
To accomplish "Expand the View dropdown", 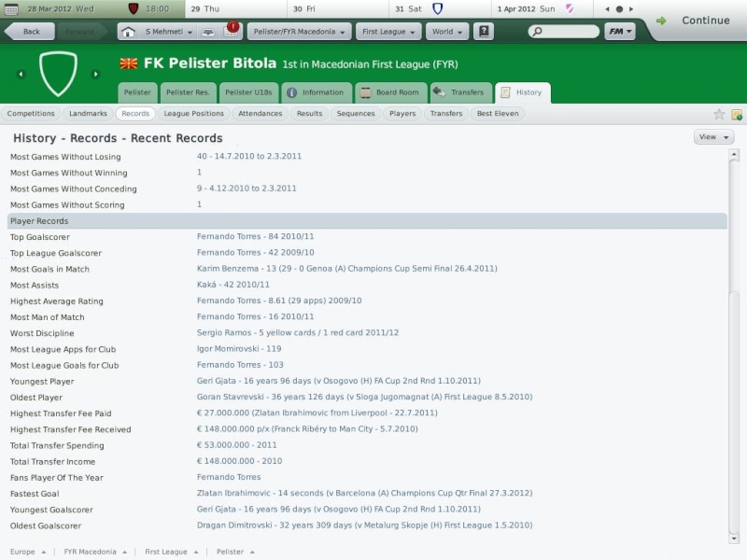I will coord(713,137).
